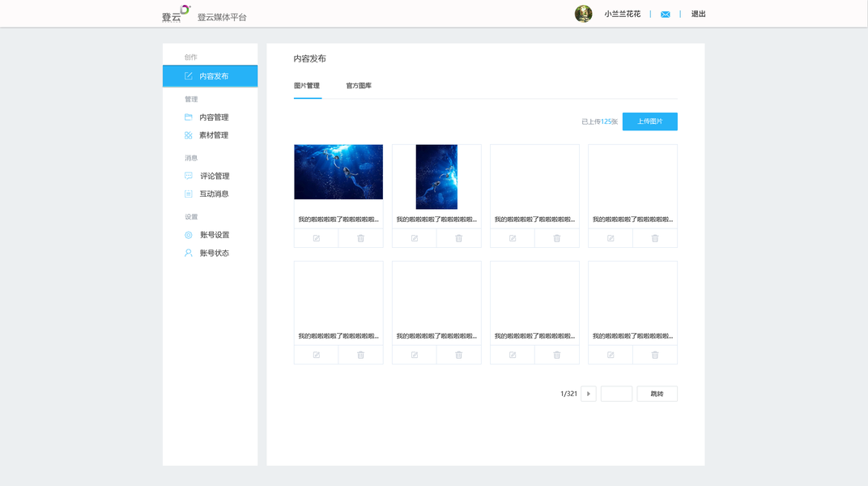Delete the first card in bottom row
This screenshot has width=868, height=486.
coord(360,355)
